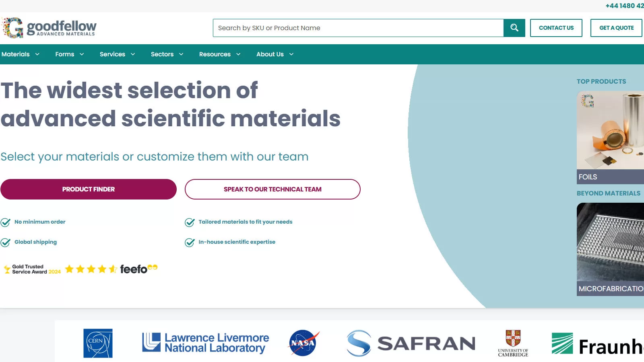Click the CERN logo
Viewport: 644px width, 362px height.
coord(98,343)
